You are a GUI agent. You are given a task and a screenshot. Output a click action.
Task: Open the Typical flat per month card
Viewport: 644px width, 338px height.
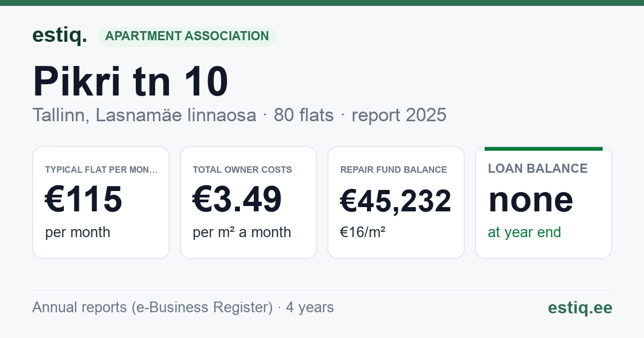[101, 202]
